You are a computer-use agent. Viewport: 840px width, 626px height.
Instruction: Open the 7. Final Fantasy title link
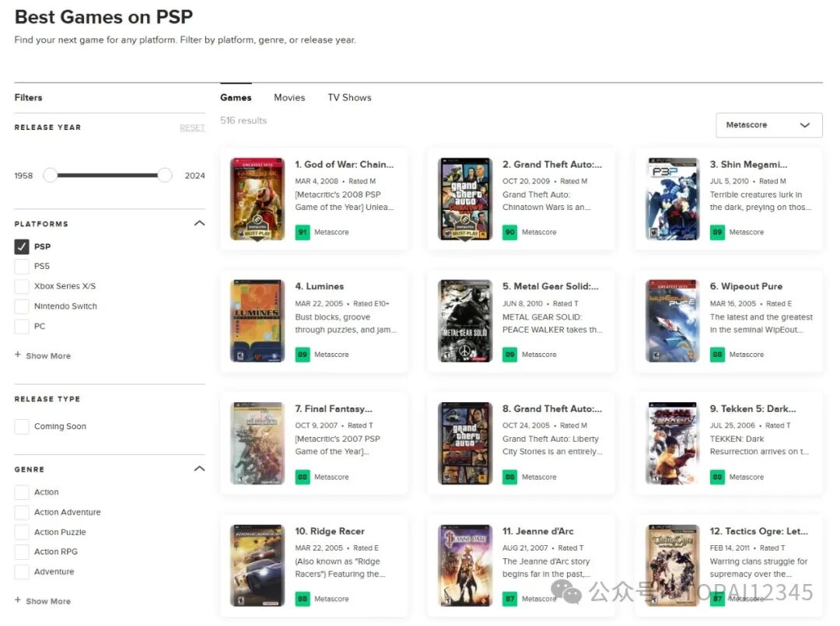(334, 408)
